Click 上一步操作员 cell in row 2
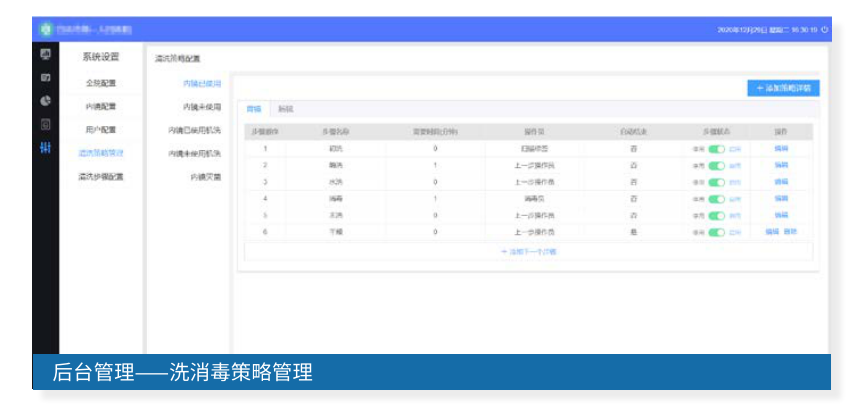Screen dimensions: 865x405 point(535,166)
